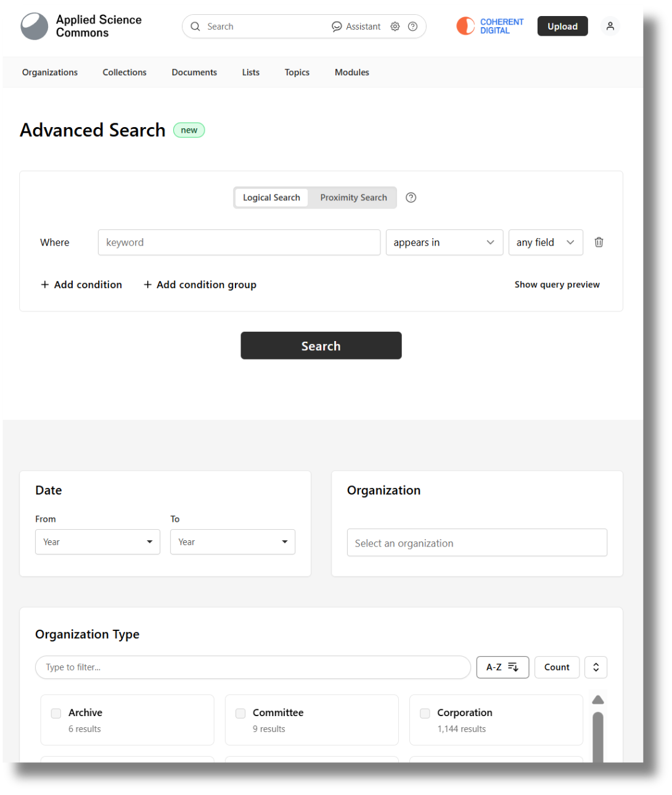Image resolution: width=672 pixels, height=795 pixels.
Task: Click Show query preview link
Action: (x=557, y=284)
